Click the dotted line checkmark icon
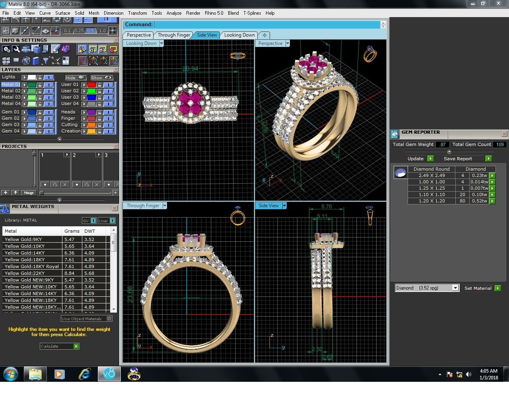The height and width of the screenshot is (420, 509). [x=56, y=60]
